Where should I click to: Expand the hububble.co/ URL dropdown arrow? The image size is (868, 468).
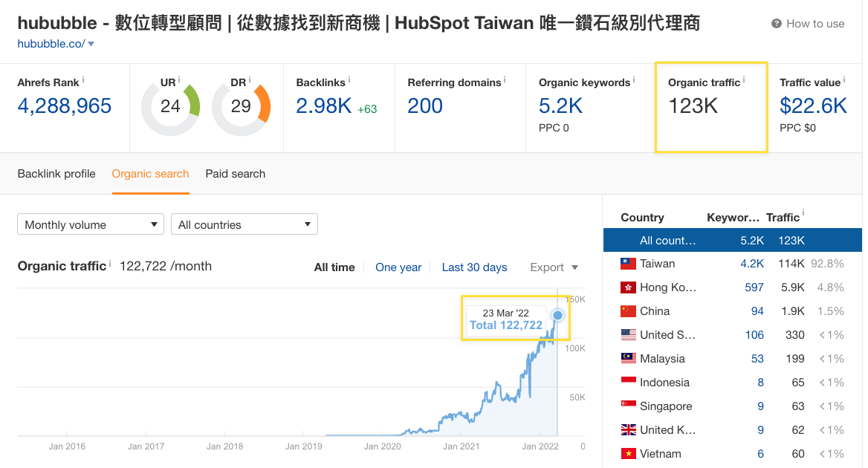pos(91,45)
